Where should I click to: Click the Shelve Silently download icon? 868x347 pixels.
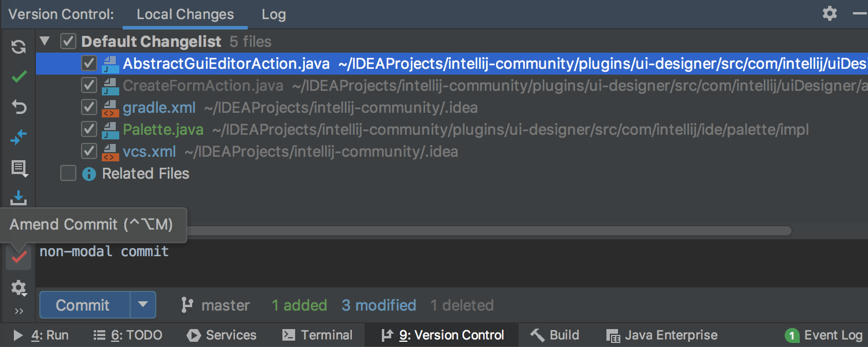[x=18, y=198]
